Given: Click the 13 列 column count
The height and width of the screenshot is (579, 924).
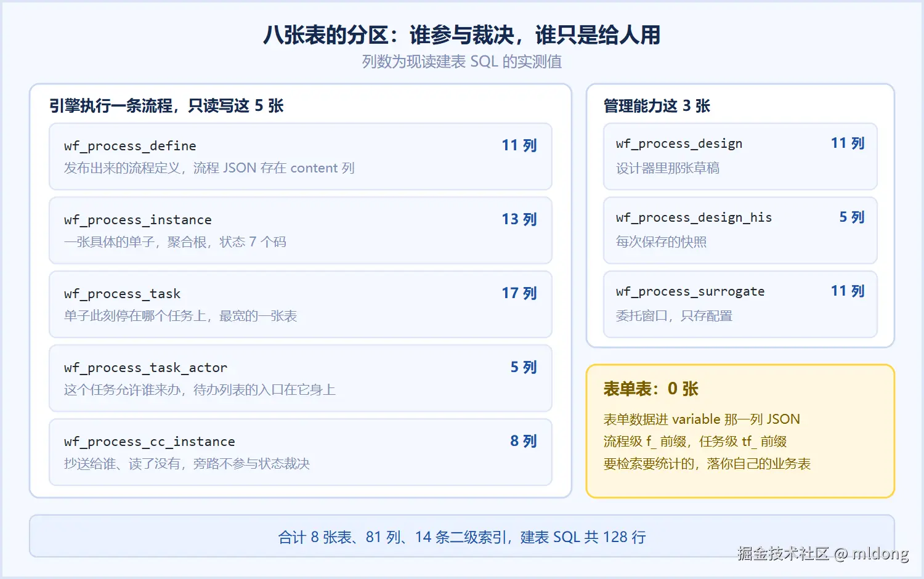Looking at the screenshot, I should click(x=519, y=219).
